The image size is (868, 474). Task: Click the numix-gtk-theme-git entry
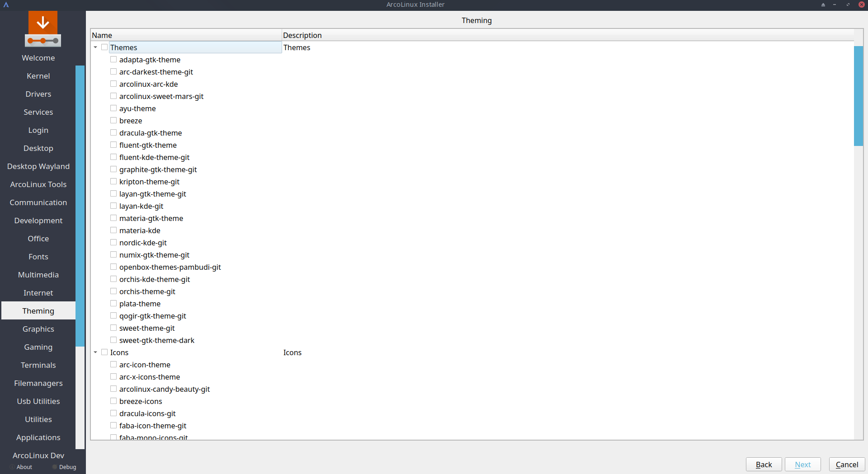154,255
